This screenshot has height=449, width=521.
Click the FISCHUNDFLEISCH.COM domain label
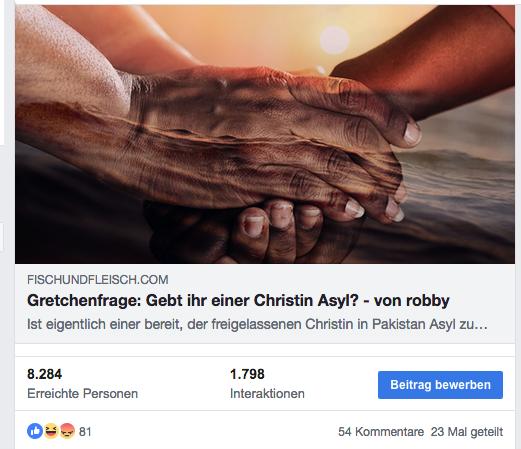click(98, 280)
